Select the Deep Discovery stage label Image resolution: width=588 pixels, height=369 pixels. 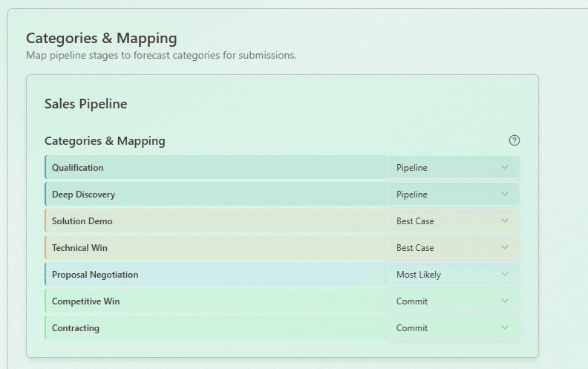point(84,195)
